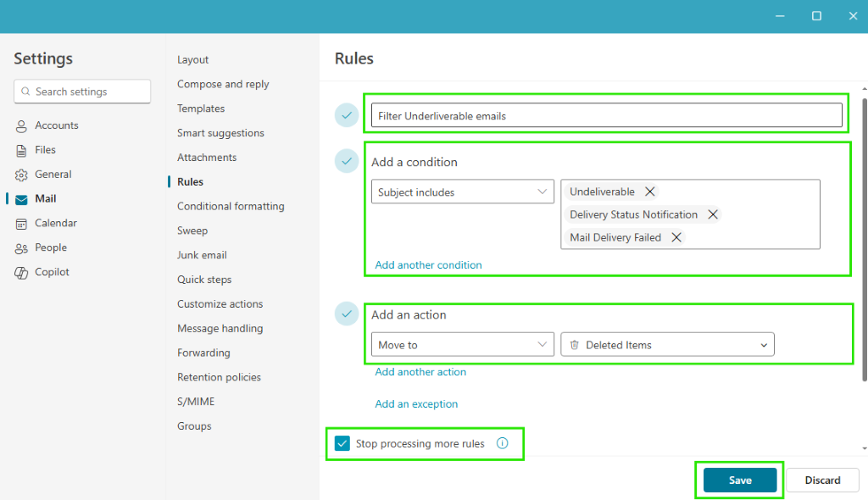Click the General gear icon
Image resolution: width=868 pixels, height=500 pixels.
pos(21,175)
